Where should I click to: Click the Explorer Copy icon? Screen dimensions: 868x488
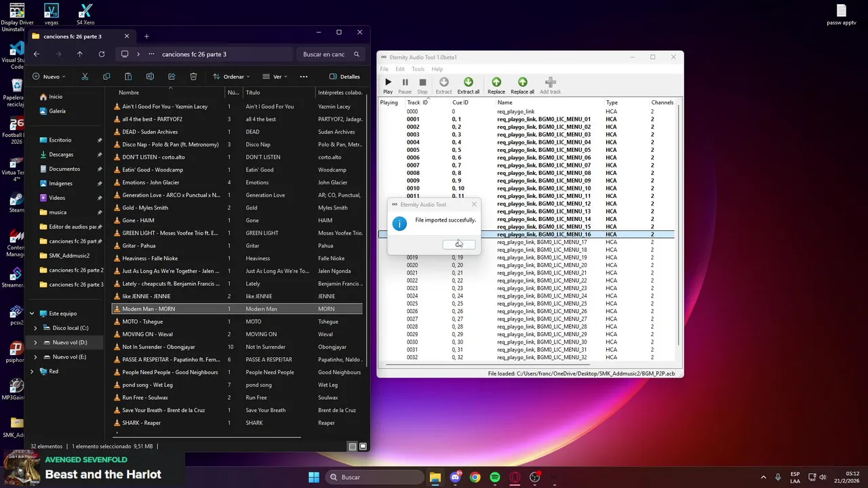(106, 77)
